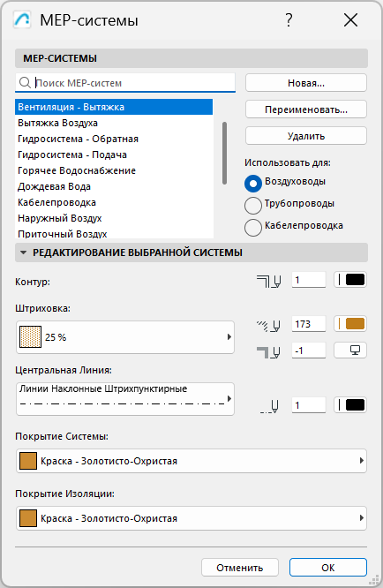This screenshot has width=383, height=588.
Task: Click the contour pen number field
Action: click(x=308, y=280)
